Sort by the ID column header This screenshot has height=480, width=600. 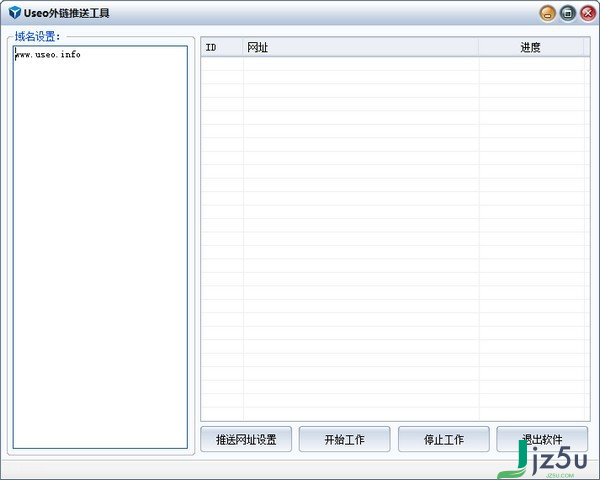coord(222,47)
